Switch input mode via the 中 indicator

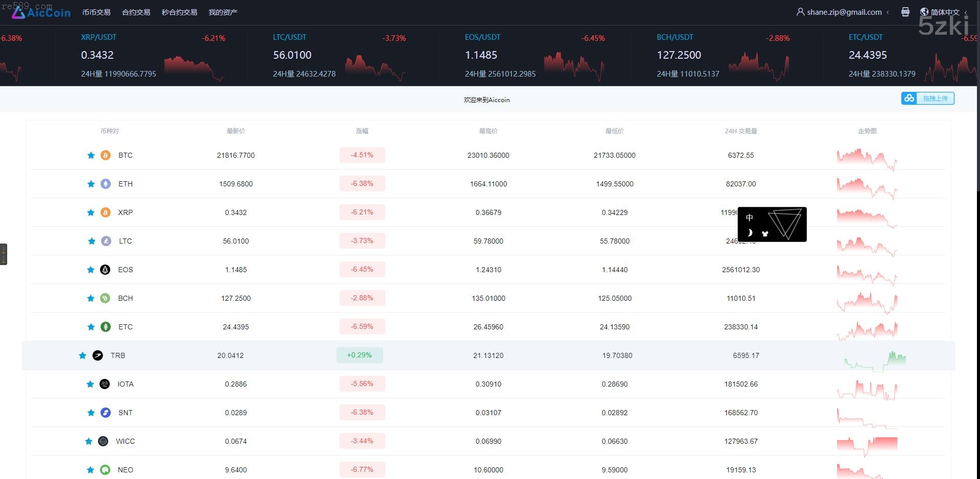point(749,218)
